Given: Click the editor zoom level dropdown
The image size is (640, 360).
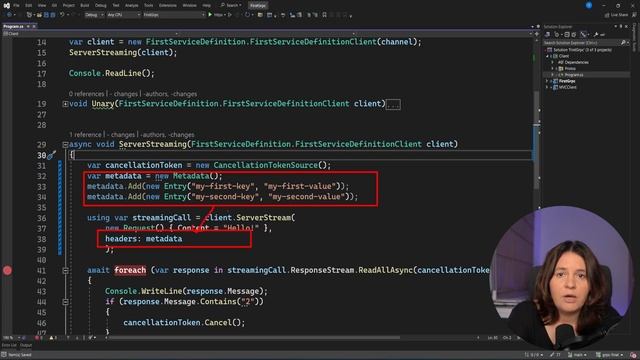Looking at the screenshot, I should click(10, 338).
